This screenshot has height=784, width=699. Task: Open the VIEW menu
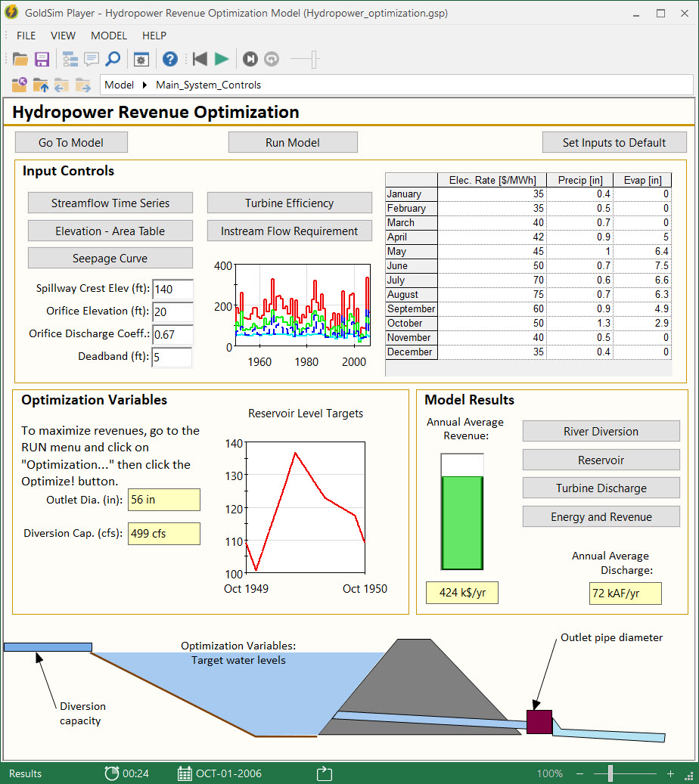tap(63, 36)
